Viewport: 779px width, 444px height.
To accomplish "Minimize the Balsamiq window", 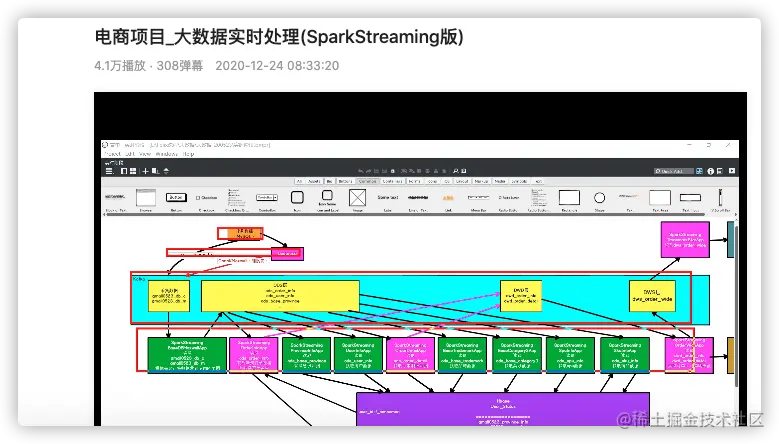I will coord(690,145).
